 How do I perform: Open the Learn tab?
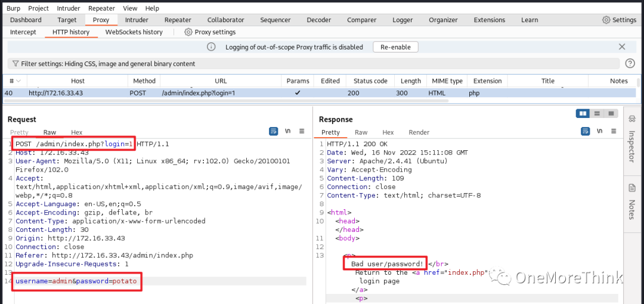point(530,20)
